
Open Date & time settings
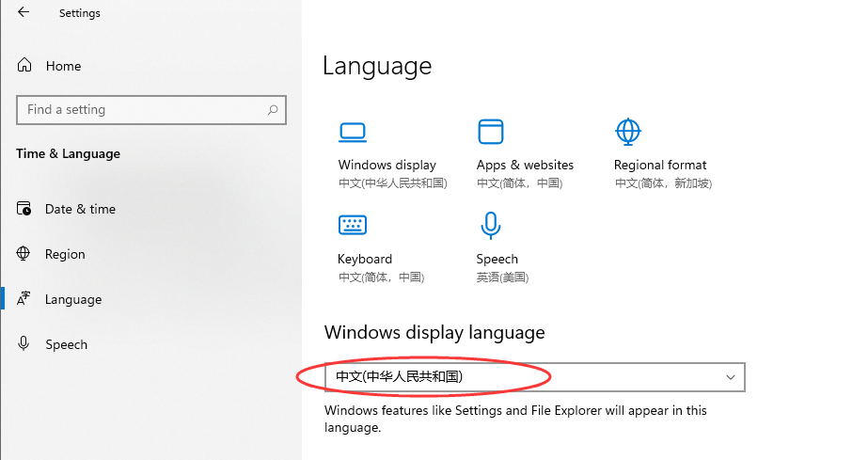tap(80, 209)
